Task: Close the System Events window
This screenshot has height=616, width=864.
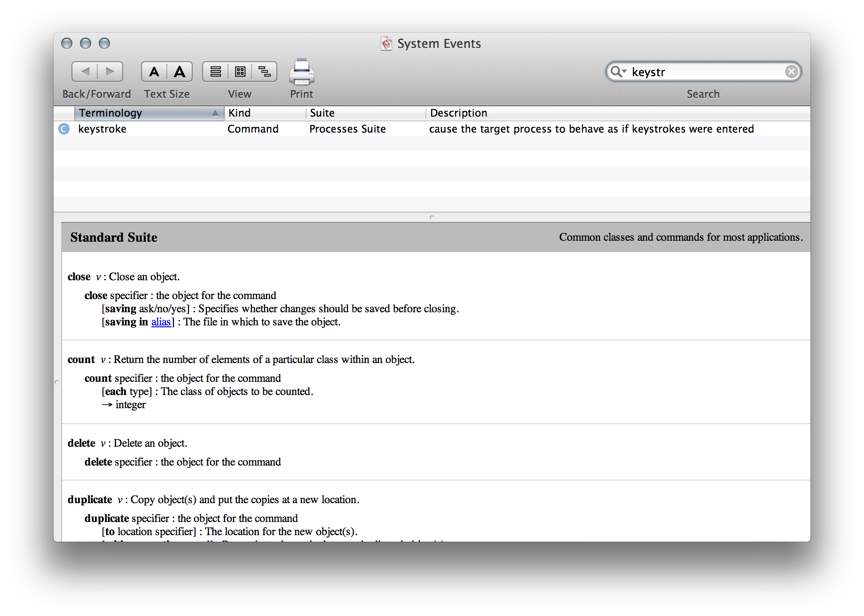Action: pyautogui.click(x=67, y=43)
